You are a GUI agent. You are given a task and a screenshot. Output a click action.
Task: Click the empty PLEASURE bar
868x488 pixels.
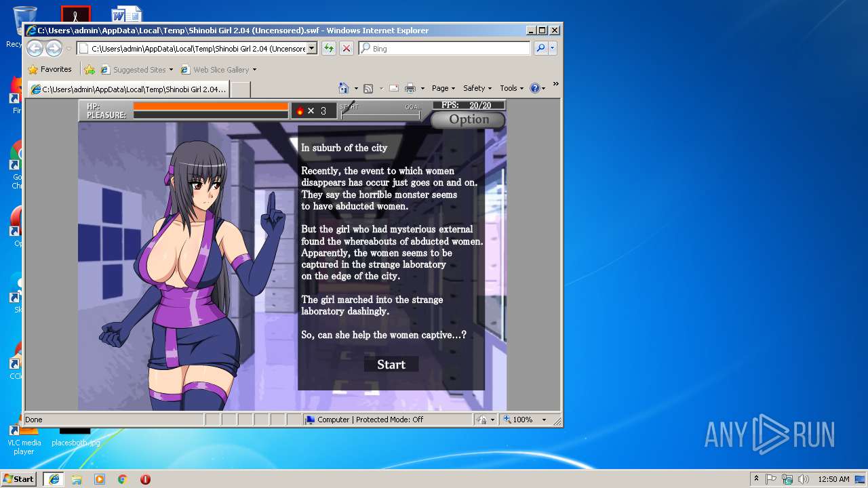tap(211, 115)
